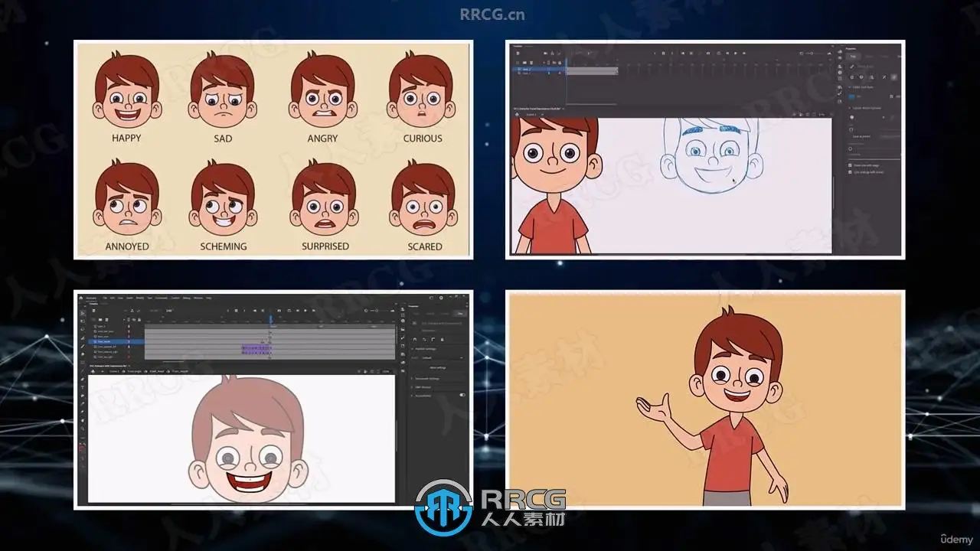The height and width of the screenshot is (551, 980).
Task: Click the New Layer icon in the sketch window timeline
Action: coord(518,63)
